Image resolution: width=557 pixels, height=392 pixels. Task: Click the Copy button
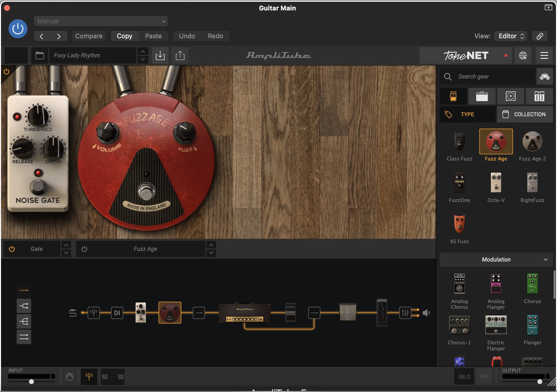tap(125, 36)
